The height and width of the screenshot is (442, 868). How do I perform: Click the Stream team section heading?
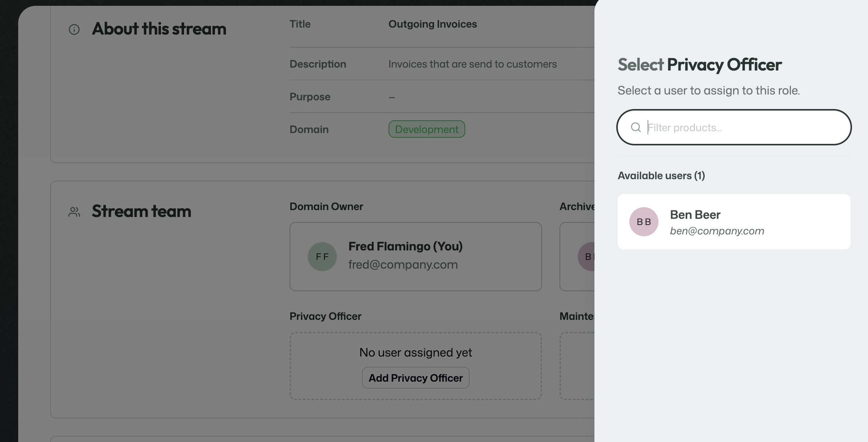142,212
